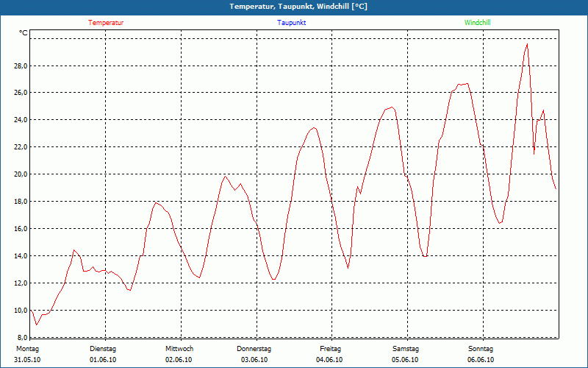This screenshot has height=368, width=588.
Task: Click the 20,0 y-axis value
Action: pyautogui.click(x=21, y=174)
